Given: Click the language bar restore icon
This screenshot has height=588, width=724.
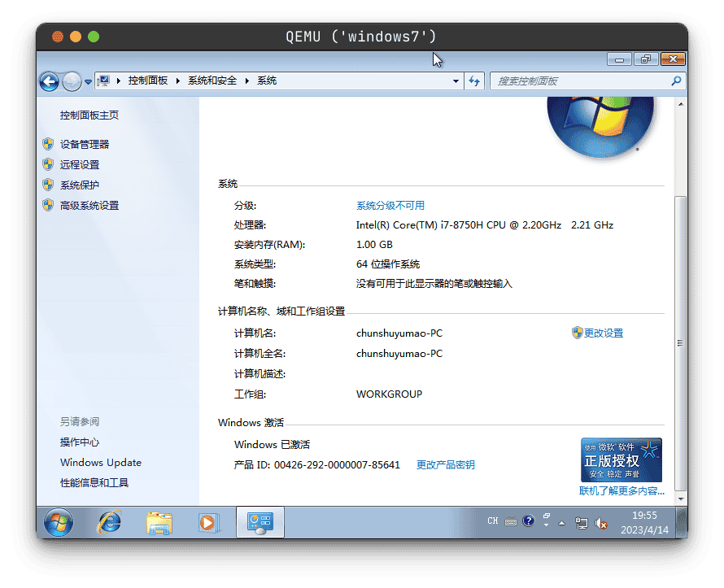Looking at the screenshot, I should 546,516.
